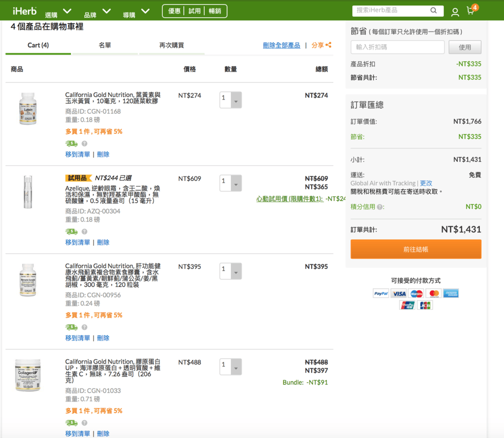Click help icon beside 積分信用
Image resolution: width=504 pixels, height=438 pixels.
[x=379, y=207]
